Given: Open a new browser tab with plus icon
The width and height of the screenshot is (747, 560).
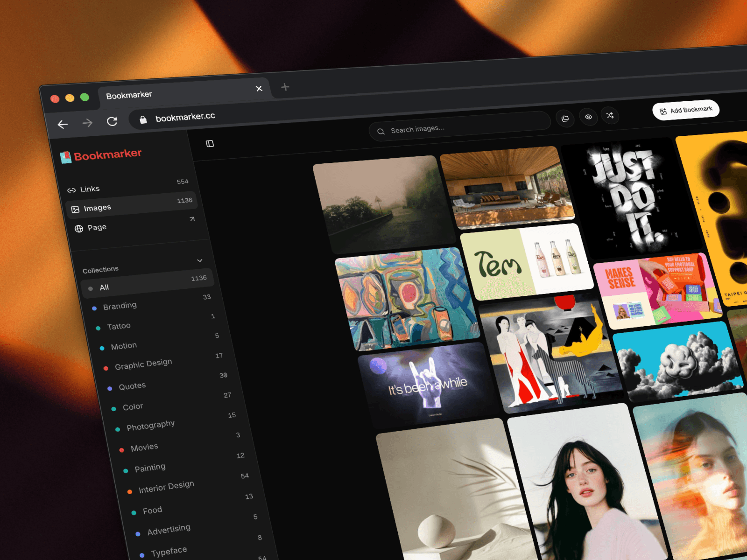Looking at the screenshot, I should click(x=285, y=87).
